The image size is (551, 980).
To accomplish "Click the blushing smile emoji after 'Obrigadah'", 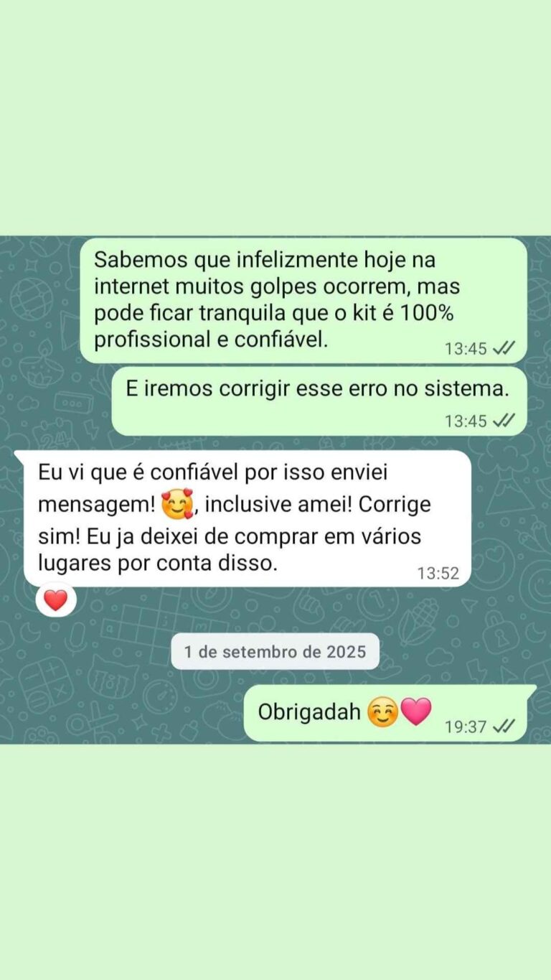I will 382,713.
